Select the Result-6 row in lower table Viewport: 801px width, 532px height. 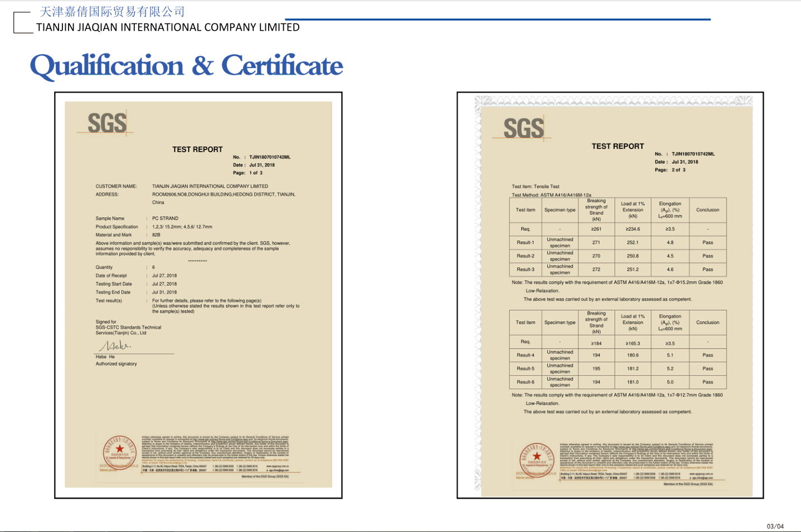pos(618,382)
